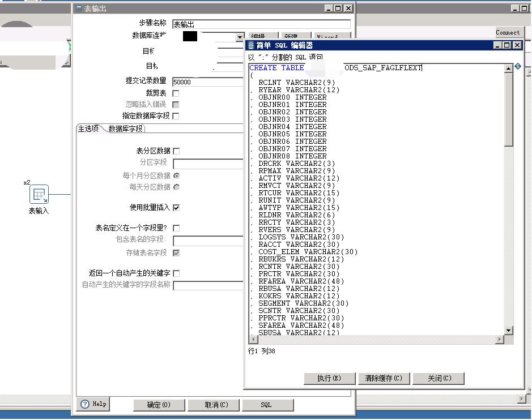Run the SQL with the 执行(E) button
This screenshot has height=420, width=532.
click(x=329, y=378)
